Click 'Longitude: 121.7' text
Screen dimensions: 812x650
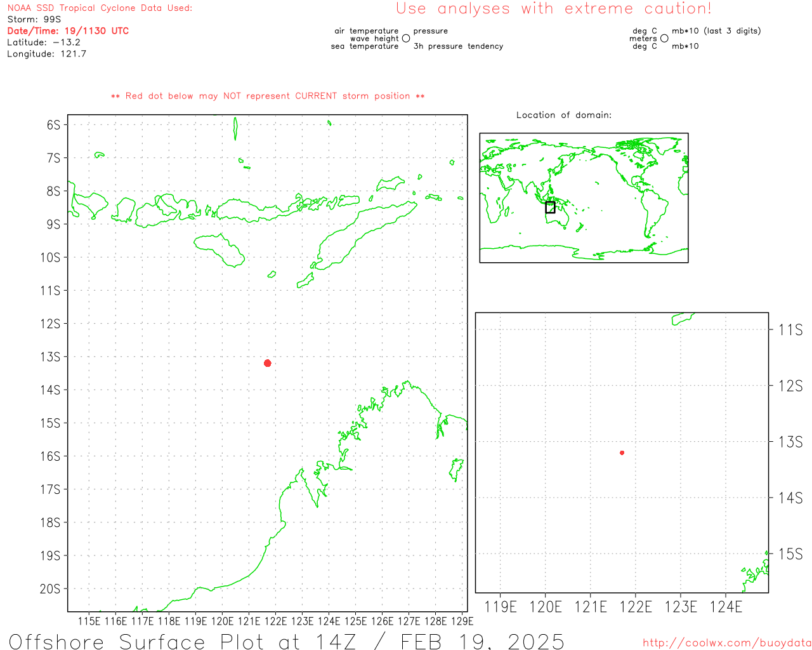click(47, 54)
